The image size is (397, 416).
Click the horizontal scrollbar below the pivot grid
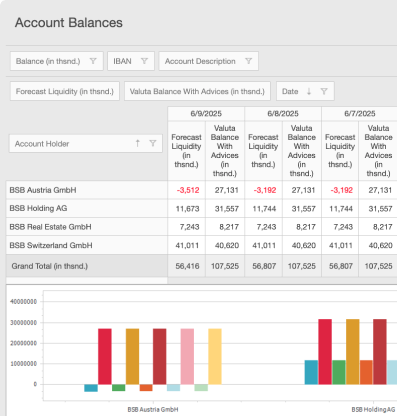click(x=282, y=281)
